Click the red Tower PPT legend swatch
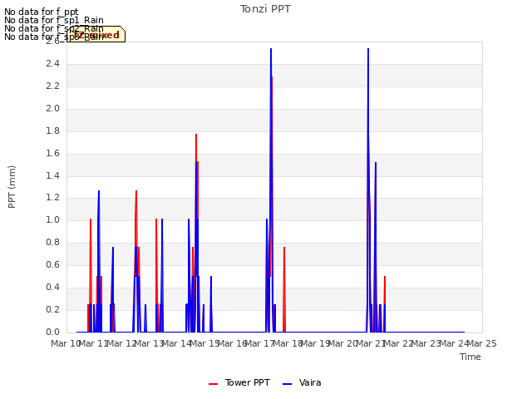Screen dimensions: 532x399 pos(213,384)
